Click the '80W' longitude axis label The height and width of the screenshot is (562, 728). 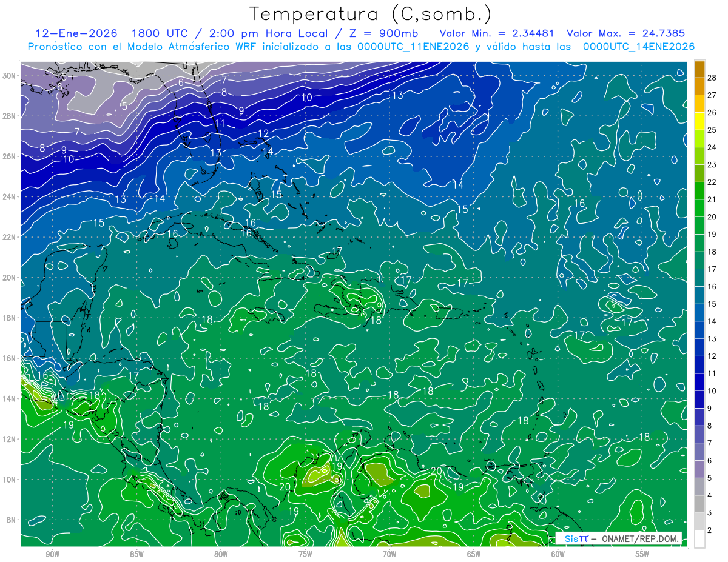[x=221, y=554]
